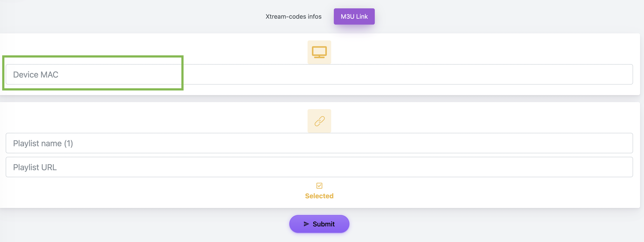This screenshot has width=644, height=242.
Task: Open the Xtream-codes infos form
Action: 293,16
